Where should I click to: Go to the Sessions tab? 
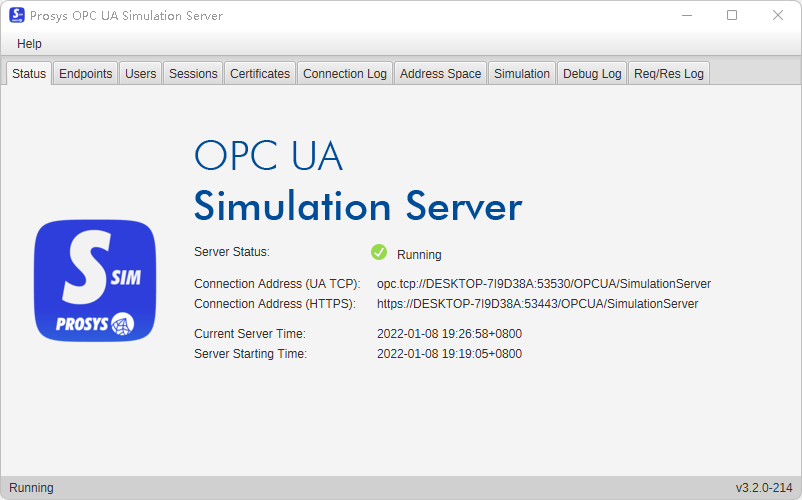coord(193,74)
